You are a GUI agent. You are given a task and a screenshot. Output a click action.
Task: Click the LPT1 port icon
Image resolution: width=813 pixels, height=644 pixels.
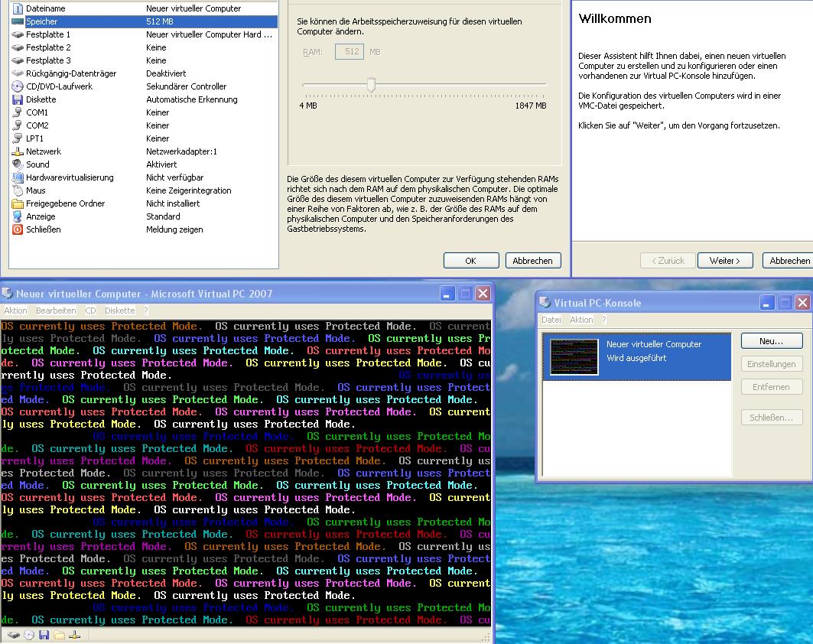pyautogui.click(x=18, y=138)
